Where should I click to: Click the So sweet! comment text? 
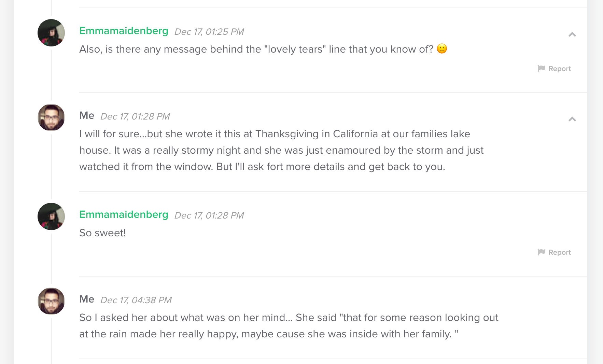point(102,233)
